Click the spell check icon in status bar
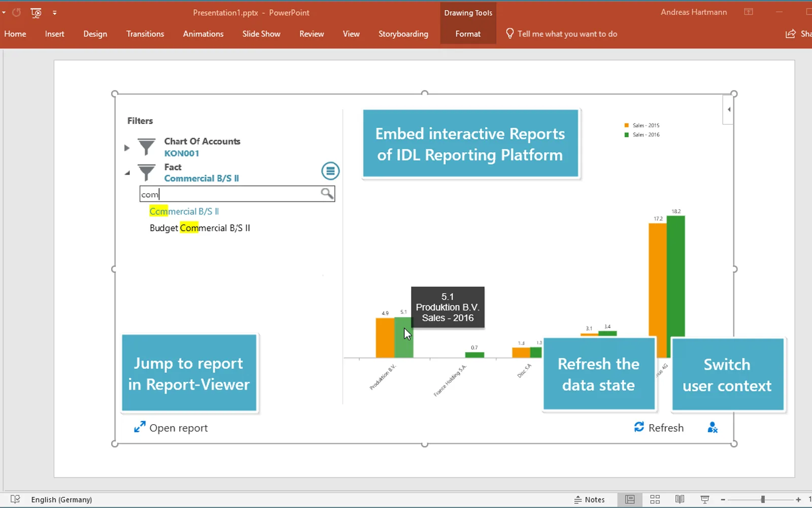 15,499
